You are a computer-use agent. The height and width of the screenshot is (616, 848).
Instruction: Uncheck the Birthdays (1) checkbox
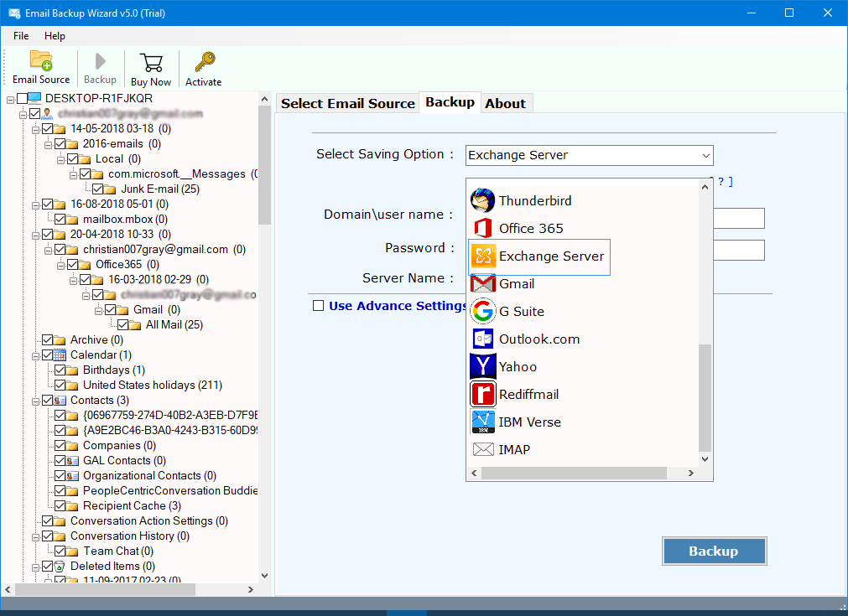click(60, 370)
